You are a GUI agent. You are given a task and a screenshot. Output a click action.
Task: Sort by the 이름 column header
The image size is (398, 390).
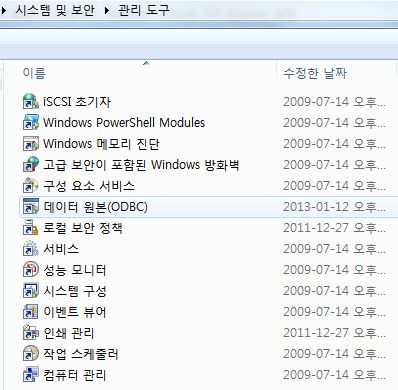(x=34, y=73)
